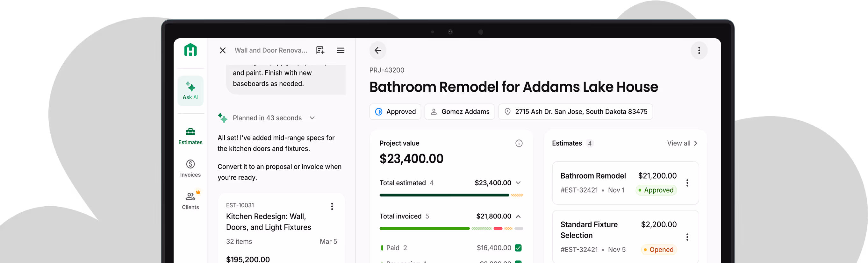This screenshot has height=263, width=868.
Task: Click the Gomez Addams client chip
Action: (460, 111)
